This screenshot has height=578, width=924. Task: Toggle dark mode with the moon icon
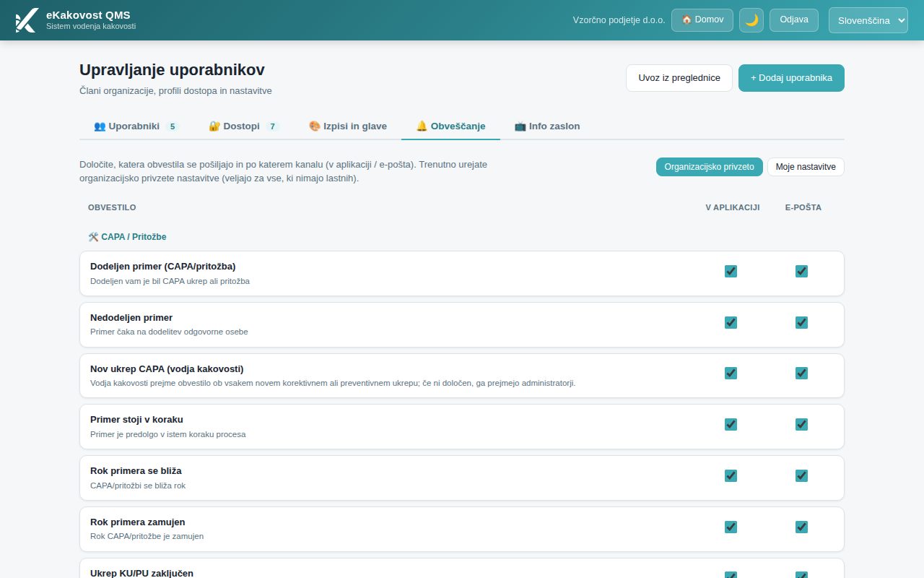click(751, 20)
